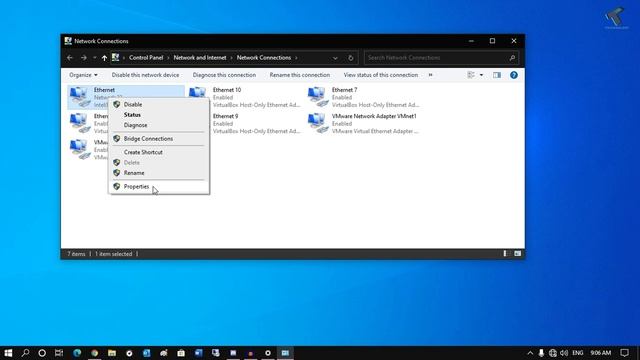The height and width of the screenshot is (360, 640).
Task: Select the Ethernet adapter icon at top left
Action: 80,97
